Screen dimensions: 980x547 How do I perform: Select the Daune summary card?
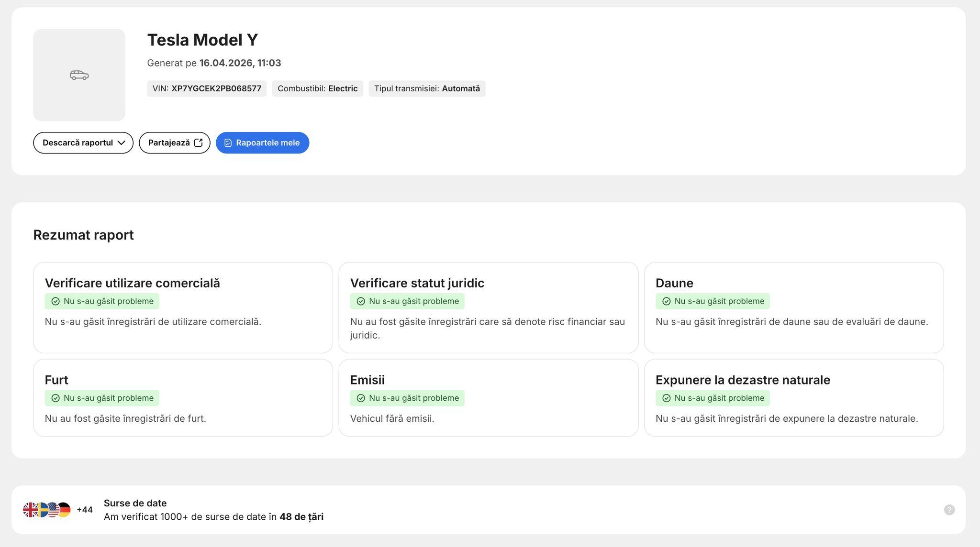[x=793, y=307]
